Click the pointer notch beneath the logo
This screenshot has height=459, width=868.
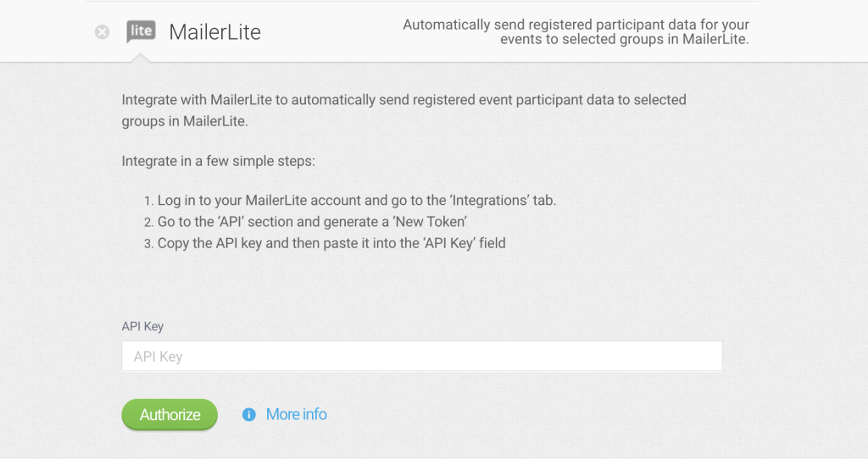pyautogui.click(x=141, y=57)
